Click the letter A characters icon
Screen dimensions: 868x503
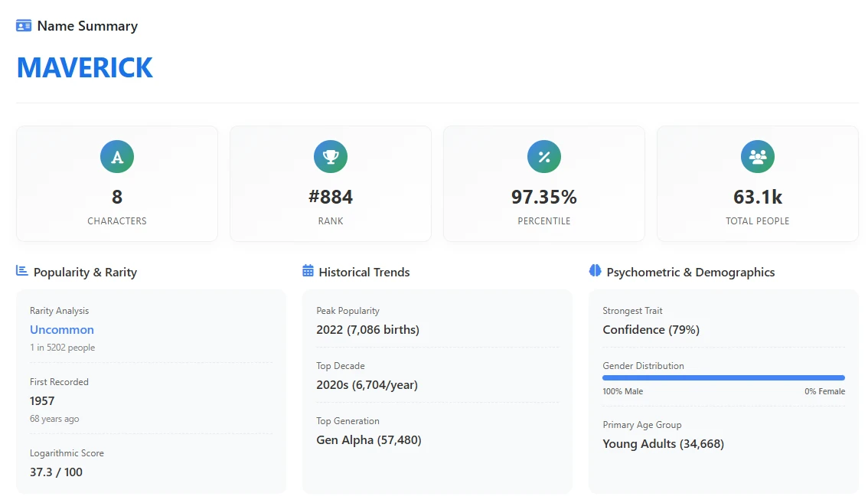[x=117, y=157]
